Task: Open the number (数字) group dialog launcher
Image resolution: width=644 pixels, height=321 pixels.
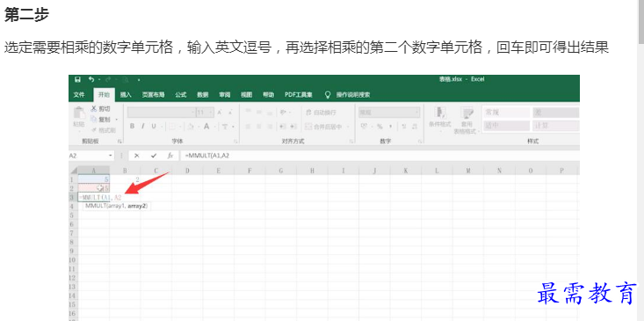Action: (x=420, y=142)
